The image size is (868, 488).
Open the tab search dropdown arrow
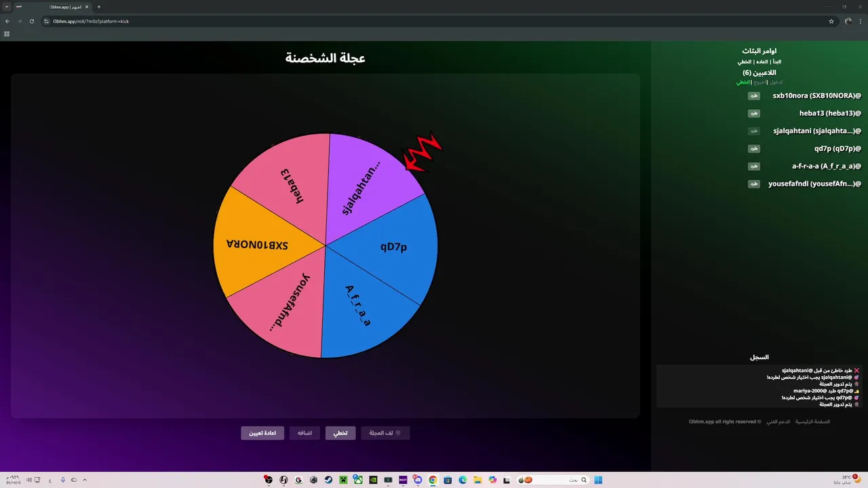6,7
